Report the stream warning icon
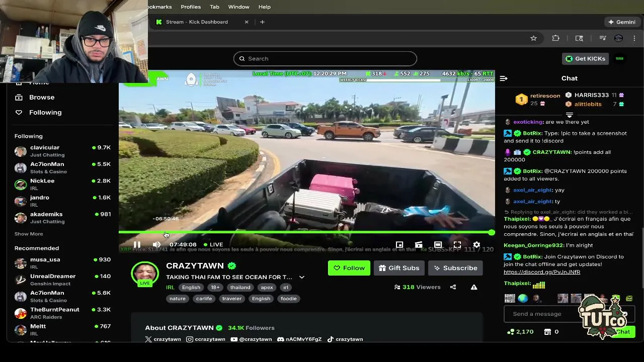The height and width of the screenshot is (362, 644). pos(474,287)
